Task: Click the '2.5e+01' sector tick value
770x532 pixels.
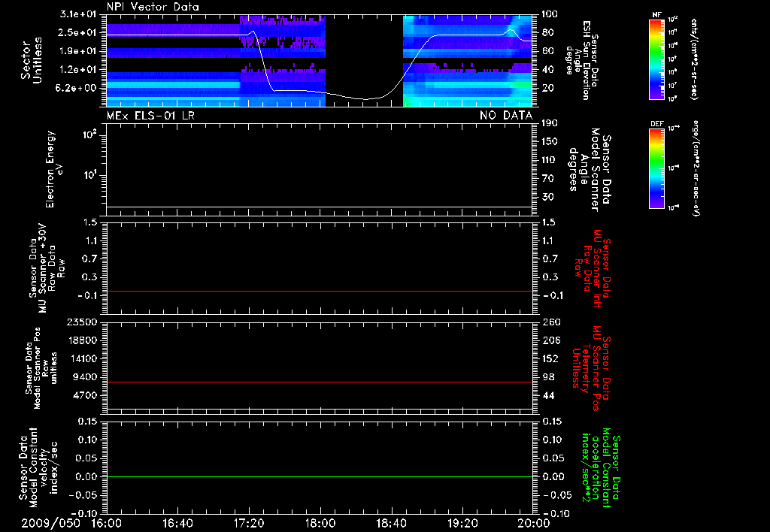Action: pyautogui.click(x=78, y=32)
